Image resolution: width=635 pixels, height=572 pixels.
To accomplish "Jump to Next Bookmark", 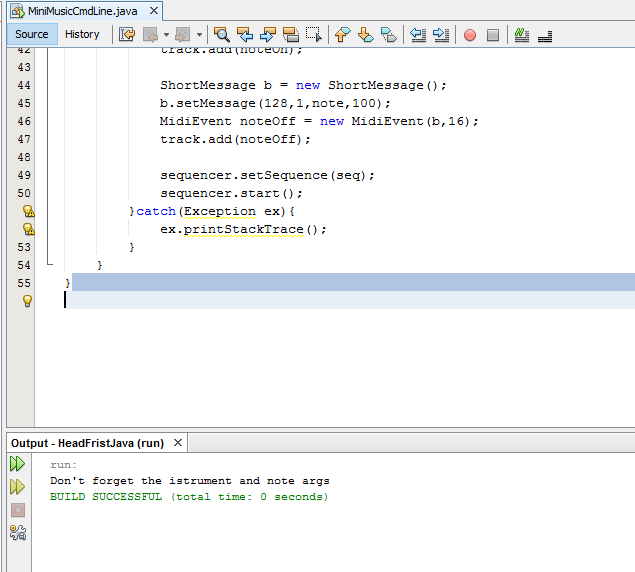I will [365, 34].
